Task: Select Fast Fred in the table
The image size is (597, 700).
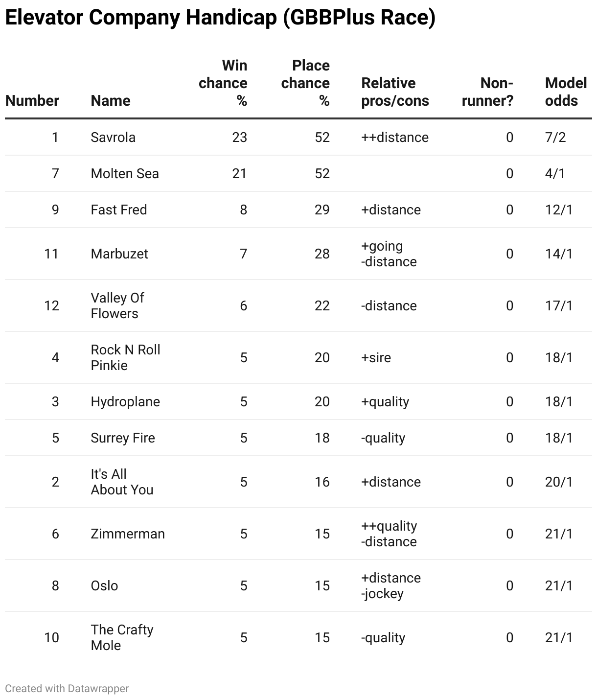Action: pyautogui.click(x=119, y=210)
